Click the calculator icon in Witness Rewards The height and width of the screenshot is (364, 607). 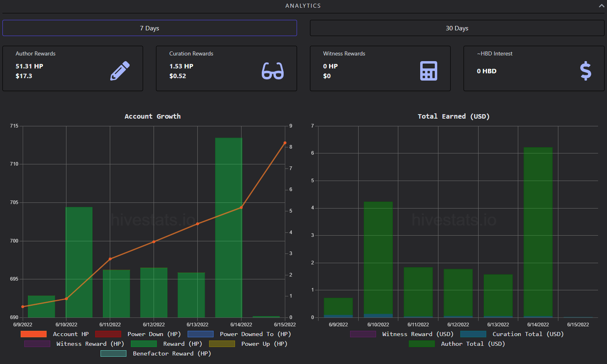[x=428, y=71]
